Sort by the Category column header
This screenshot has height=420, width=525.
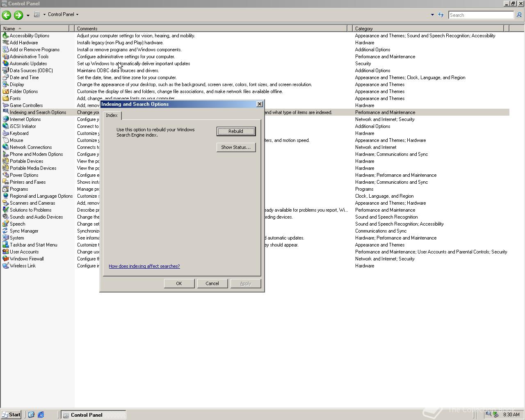[x=428, y=29]
